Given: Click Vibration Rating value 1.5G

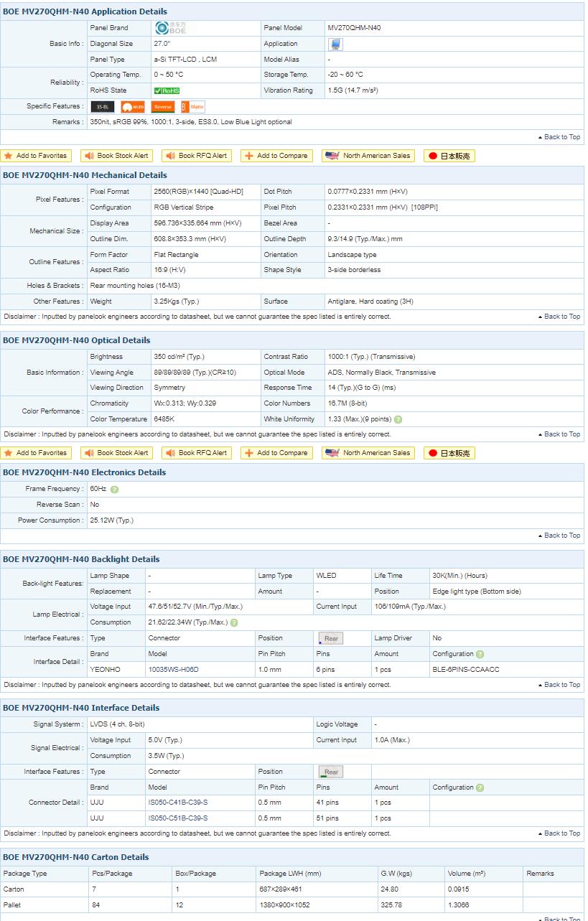Looking at the screenshot, I should click(353, 90).
